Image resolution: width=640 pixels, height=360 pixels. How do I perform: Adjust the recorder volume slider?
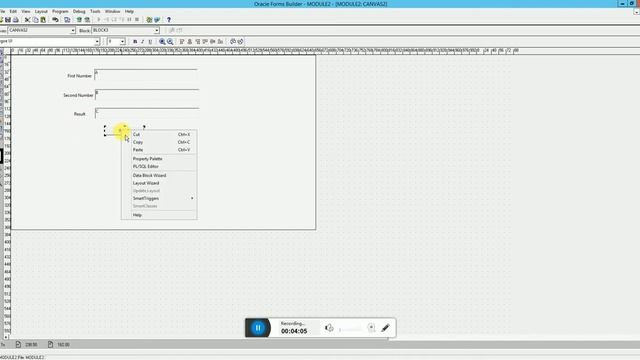[x=350, y=329]
